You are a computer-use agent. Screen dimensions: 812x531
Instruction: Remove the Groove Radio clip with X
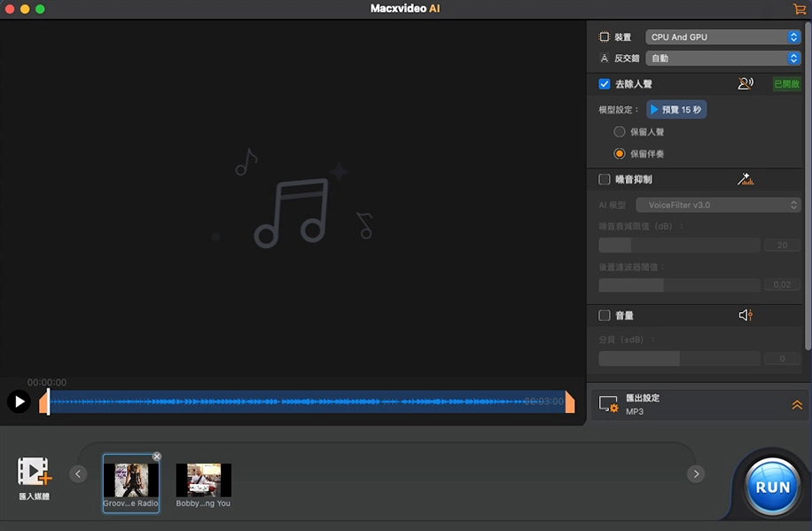[x=157, y=457]
